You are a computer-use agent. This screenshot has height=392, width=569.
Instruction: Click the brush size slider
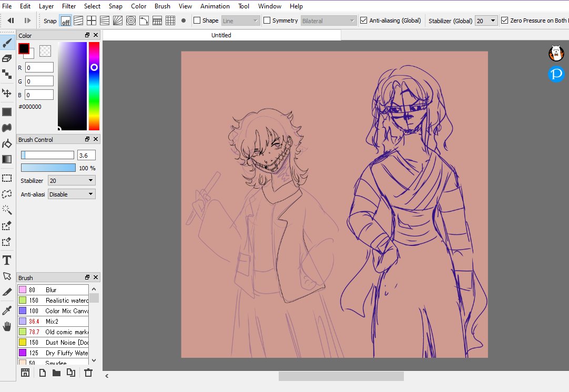tap(47, 155)
